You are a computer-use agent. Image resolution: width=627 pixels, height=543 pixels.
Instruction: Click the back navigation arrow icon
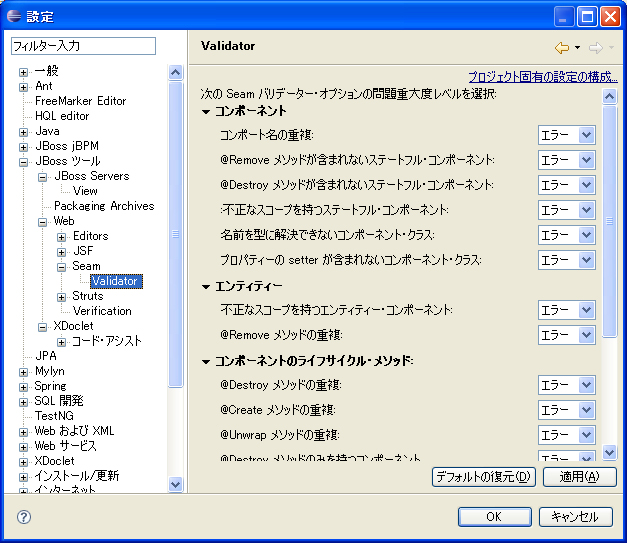[x=562, y=48]
